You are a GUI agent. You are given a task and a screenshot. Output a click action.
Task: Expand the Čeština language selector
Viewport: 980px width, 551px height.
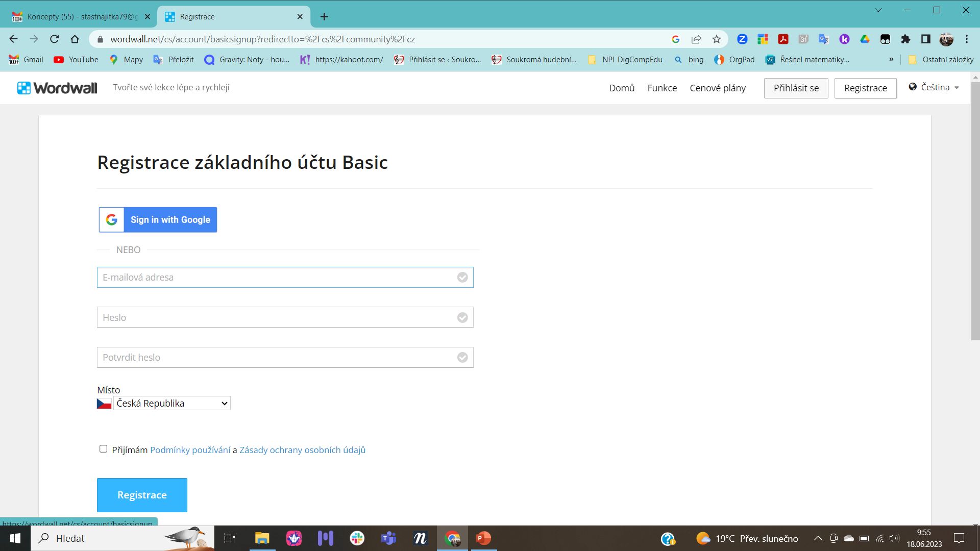click(x=934, y=87)
